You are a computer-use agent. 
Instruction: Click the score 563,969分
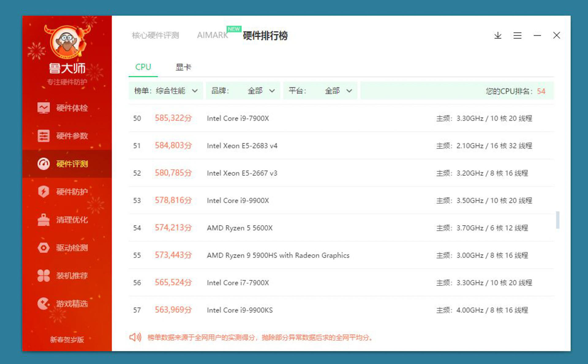(173, 310)
